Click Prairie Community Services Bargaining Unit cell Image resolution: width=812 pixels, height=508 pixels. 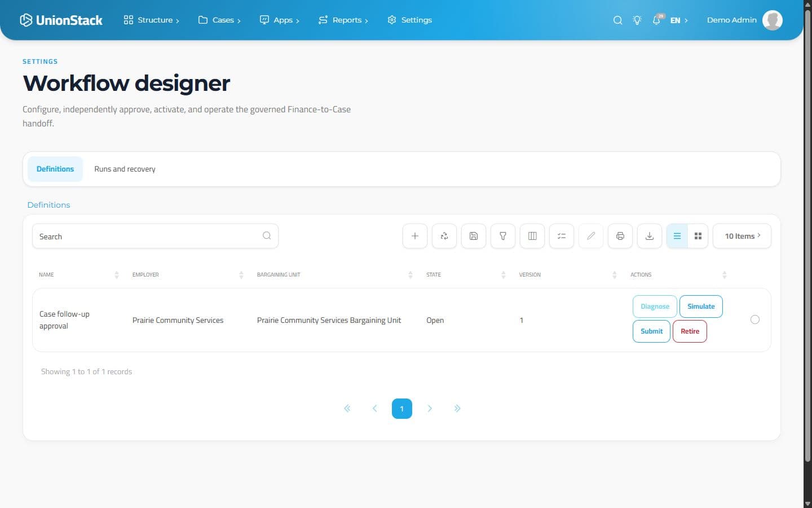click(x=329, y=320)
